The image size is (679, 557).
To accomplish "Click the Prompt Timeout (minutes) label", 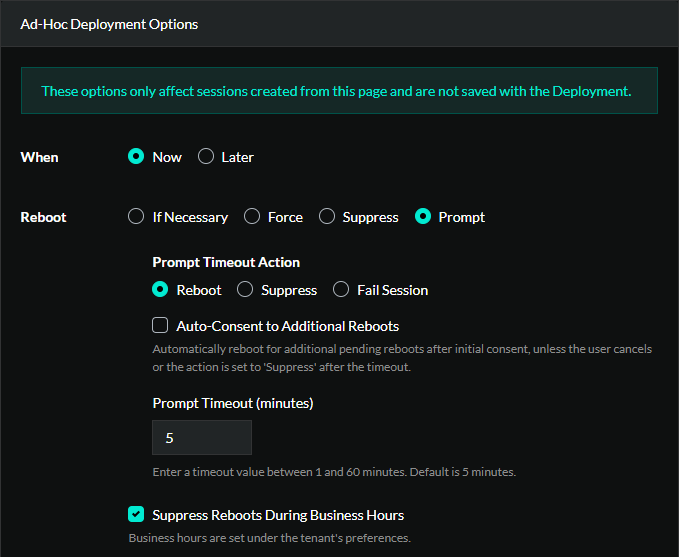I will 233,403.
